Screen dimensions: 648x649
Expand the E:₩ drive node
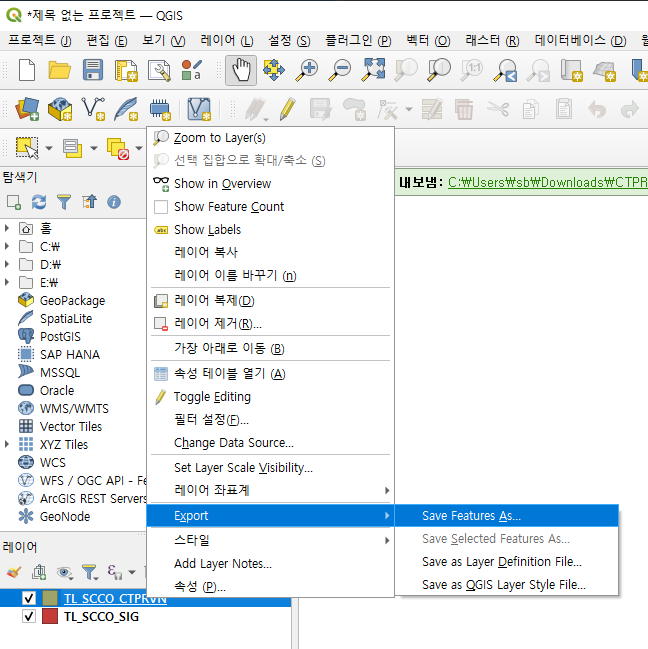coord(7,282)
